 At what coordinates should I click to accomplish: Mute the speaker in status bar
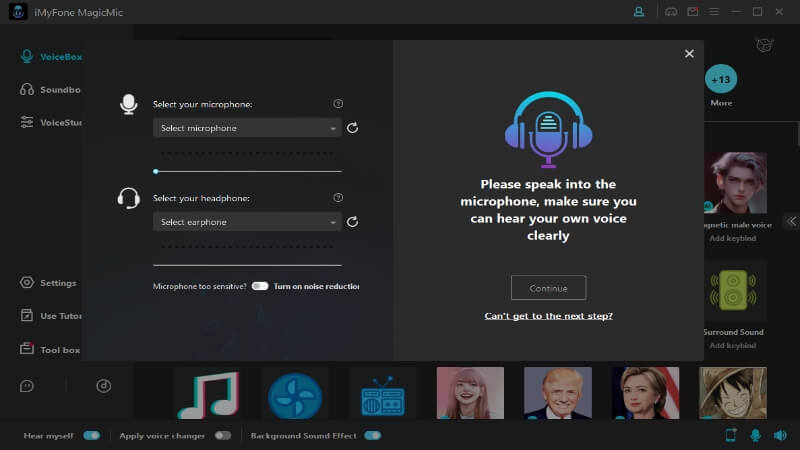(x=780, y=435)
